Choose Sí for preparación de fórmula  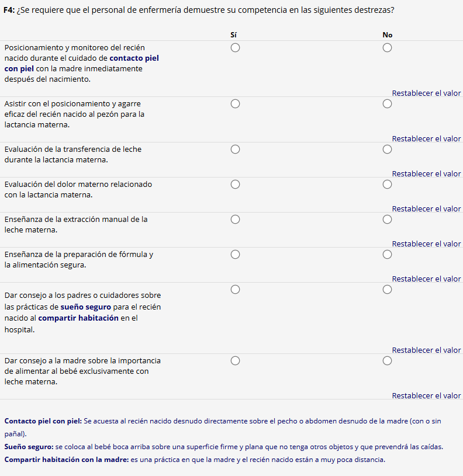pos(235,255)
